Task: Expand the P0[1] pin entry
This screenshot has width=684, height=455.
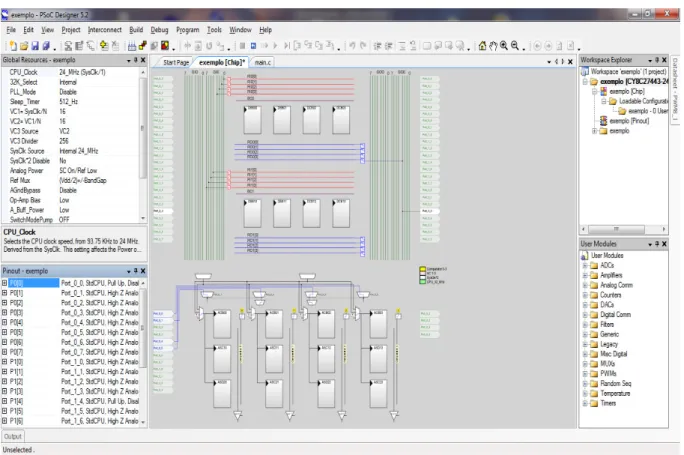Action: click(x=4, y=293)
